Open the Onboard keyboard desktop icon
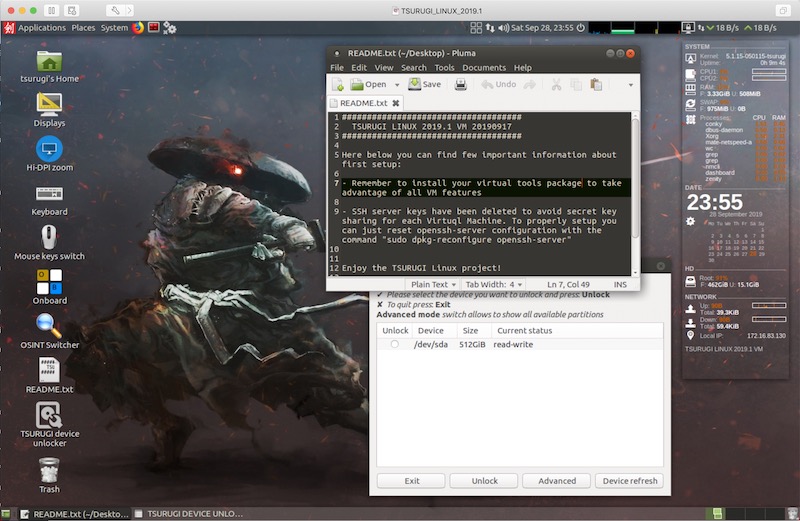Viewport: 800px width, 521px height. [49, 282]
